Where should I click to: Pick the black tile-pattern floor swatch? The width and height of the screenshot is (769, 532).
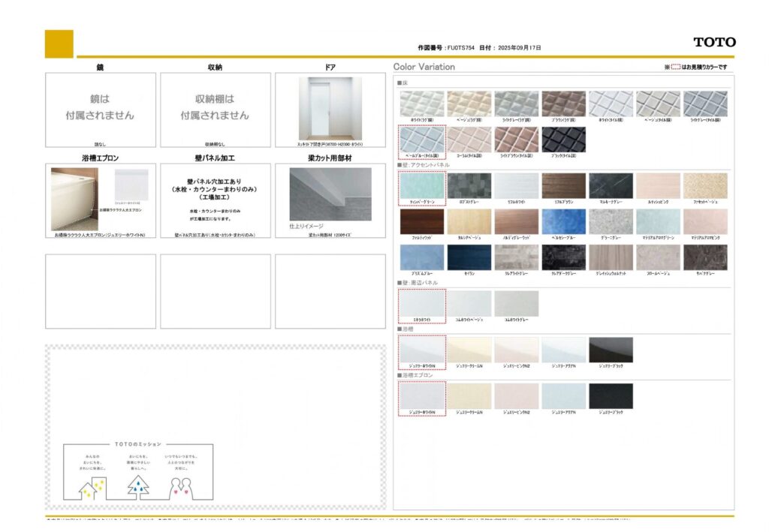(563, 139)
